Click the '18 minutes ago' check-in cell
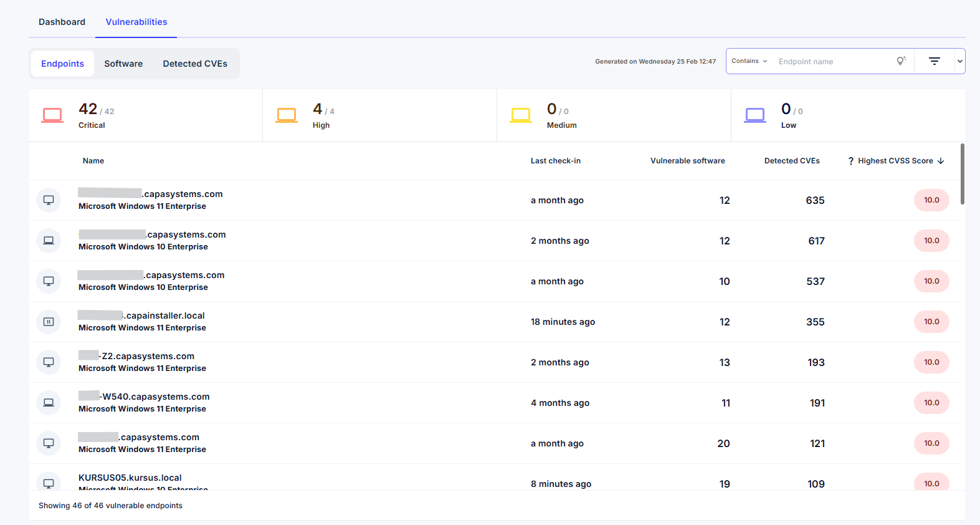980x525 pixels. coord(563,322)
